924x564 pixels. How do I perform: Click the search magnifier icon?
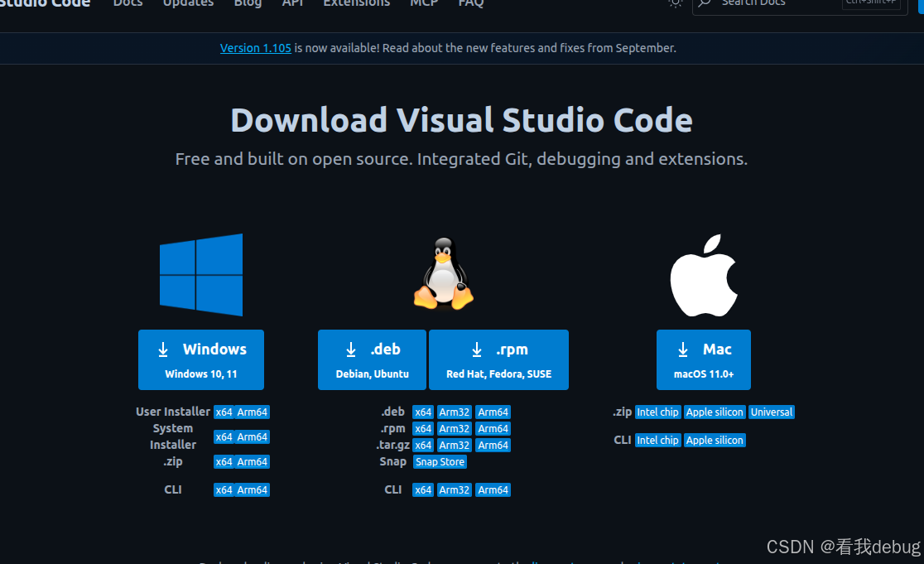click(705, 3)
